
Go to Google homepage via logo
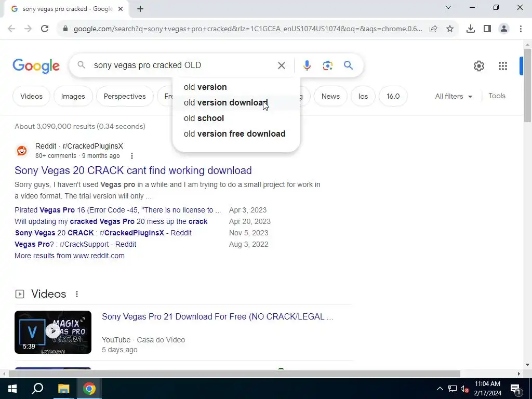tap(36, 66)
